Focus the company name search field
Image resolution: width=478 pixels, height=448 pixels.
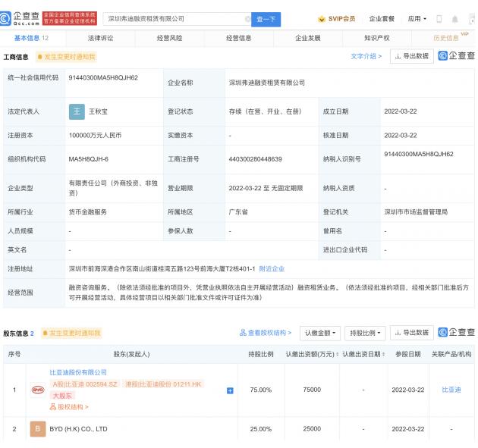(x=177, y=19)
